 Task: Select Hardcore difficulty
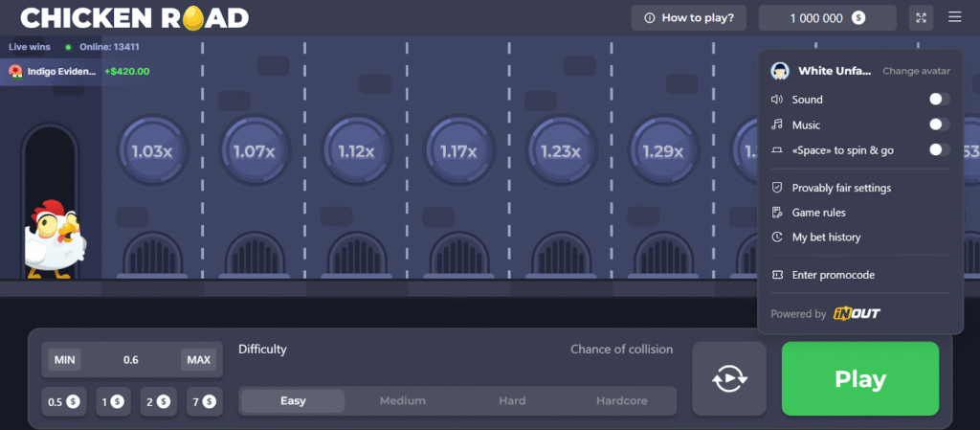point(621,400)
